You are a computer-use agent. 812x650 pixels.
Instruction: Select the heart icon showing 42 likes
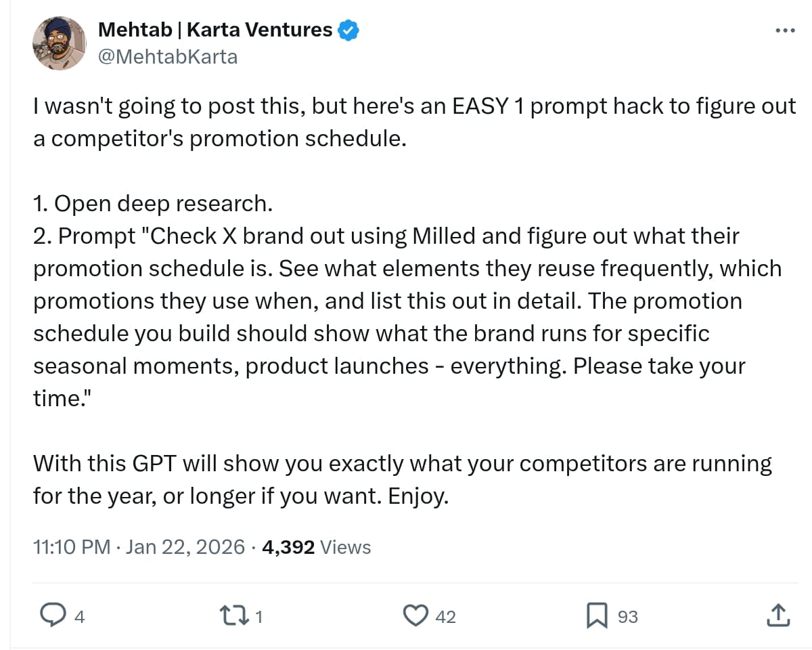coord(418,616)
